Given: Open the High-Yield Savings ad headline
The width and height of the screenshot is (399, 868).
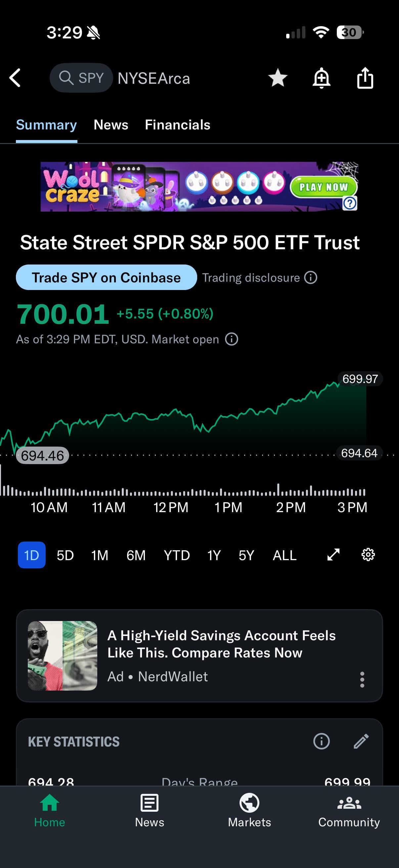Looking at the screenshot, I should coord(221,644).
